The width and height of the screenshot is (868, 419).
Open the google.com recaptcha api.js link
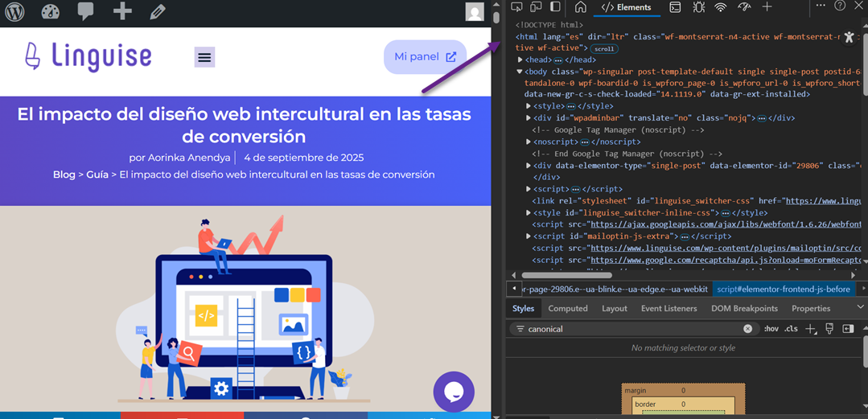click(726, 260)
